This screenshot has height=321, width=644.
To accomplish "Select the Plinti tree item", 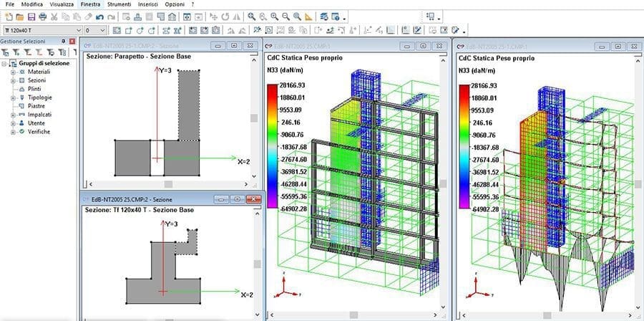I will pos(34,89).
